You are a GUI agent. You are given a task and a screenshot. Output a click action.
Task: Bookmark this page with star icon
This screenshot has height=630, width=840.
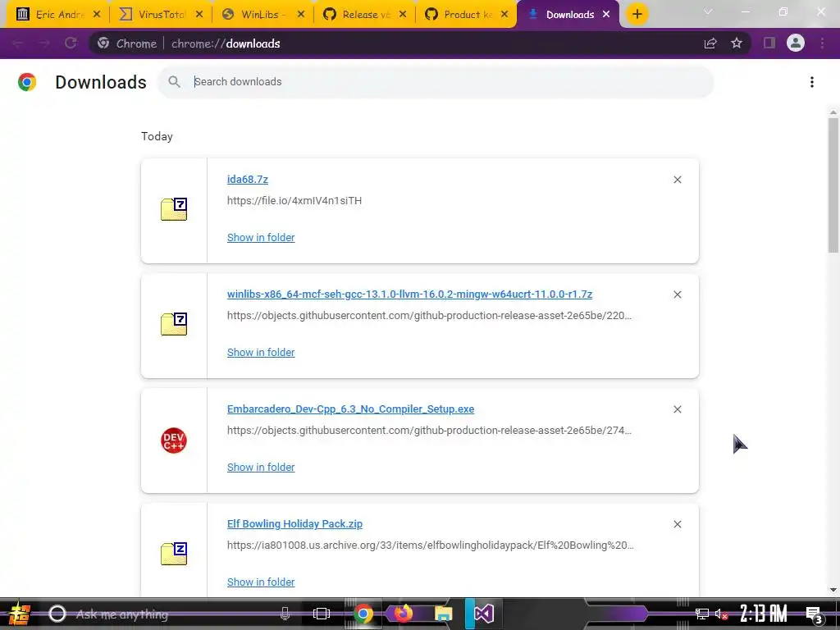click(737, 43)
